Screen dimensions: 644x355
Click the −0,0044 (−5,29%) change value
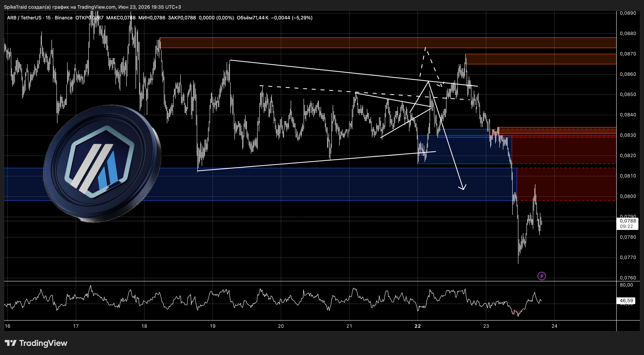292,18
